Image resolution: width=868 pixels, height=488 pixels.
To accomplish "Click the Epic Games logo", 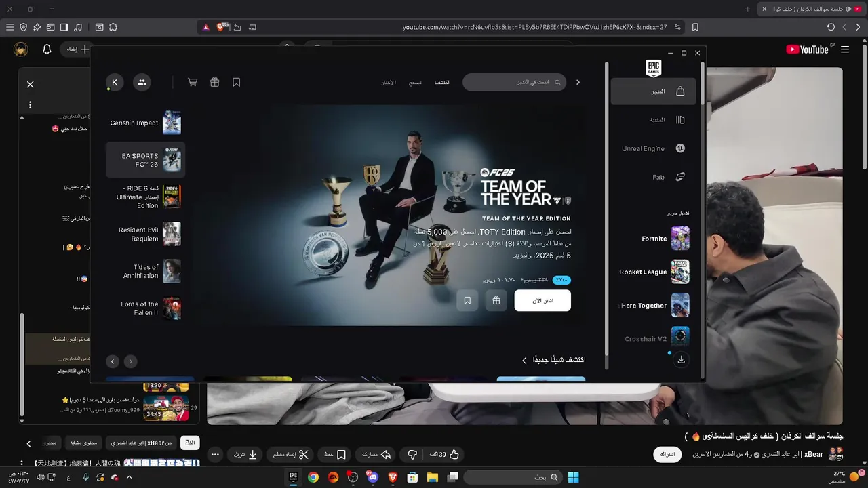I will coord(654,68).
